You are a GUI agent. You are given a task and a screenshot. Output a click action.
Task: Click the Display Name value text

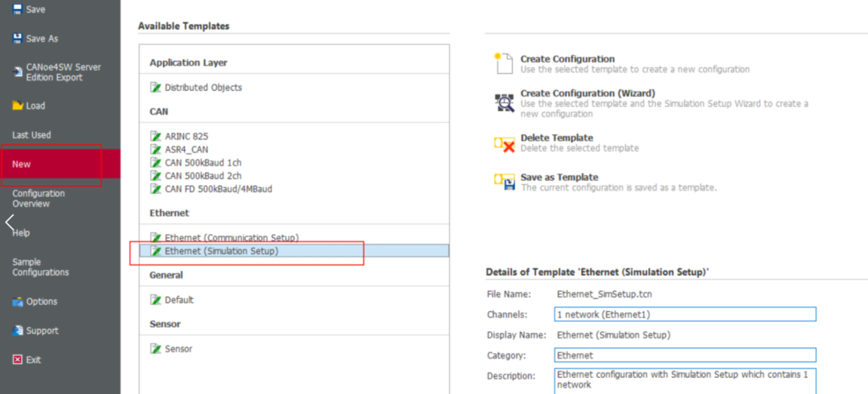[613, 334]
